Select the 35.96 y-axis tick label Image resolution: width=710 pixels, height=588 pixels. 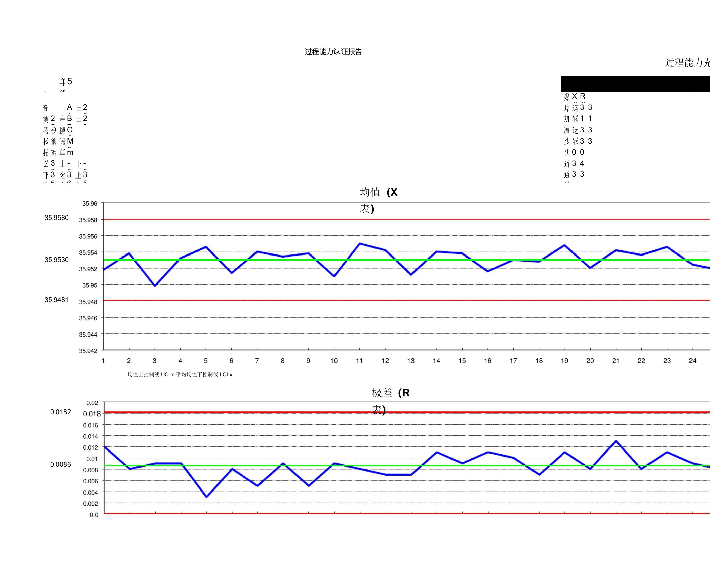coord(90,203)
